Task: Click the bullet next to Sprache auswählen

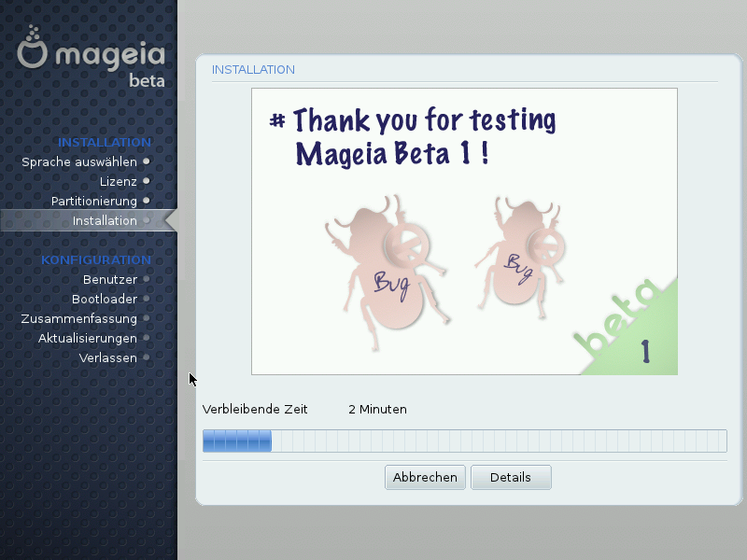Action: click(x=147, y=161)
